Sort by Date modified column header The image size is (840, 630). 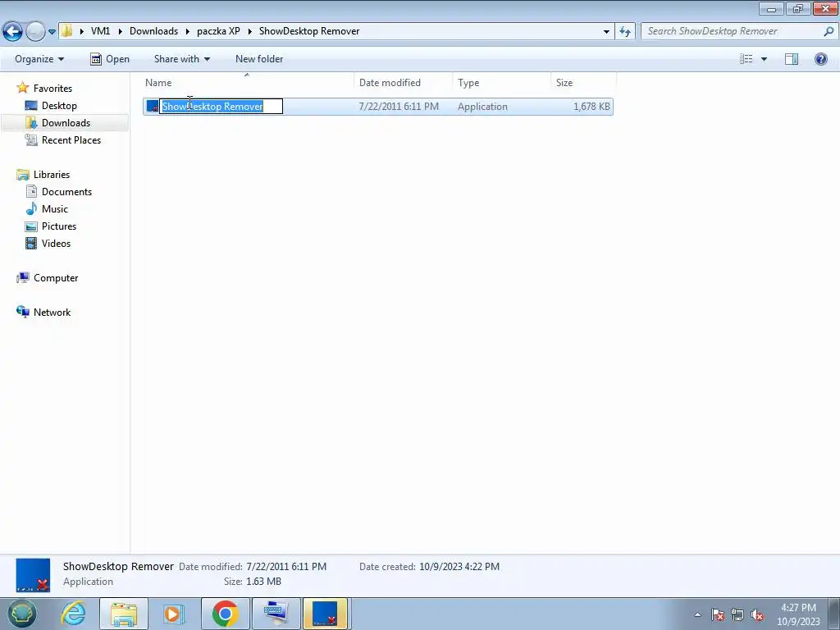coord(403,83)
